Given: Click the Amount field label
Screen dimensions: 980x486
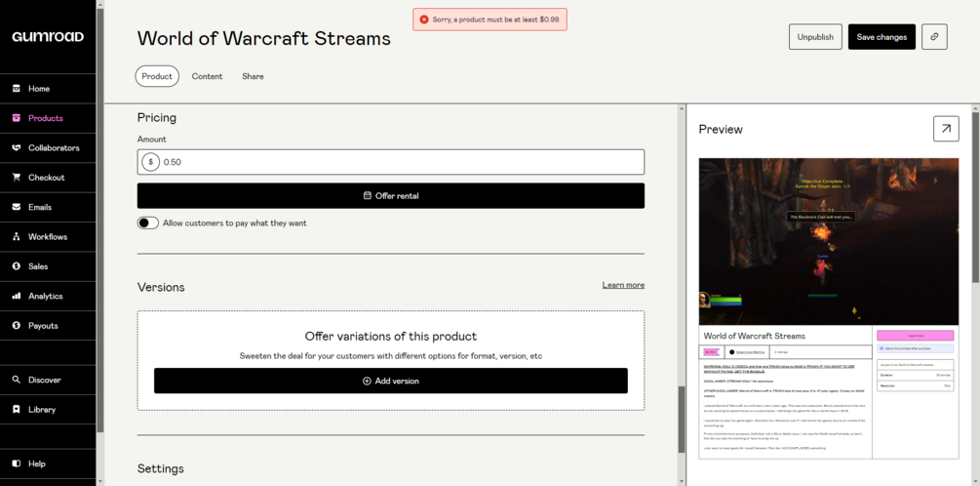Looking at the screenshot, I should 152,139.
